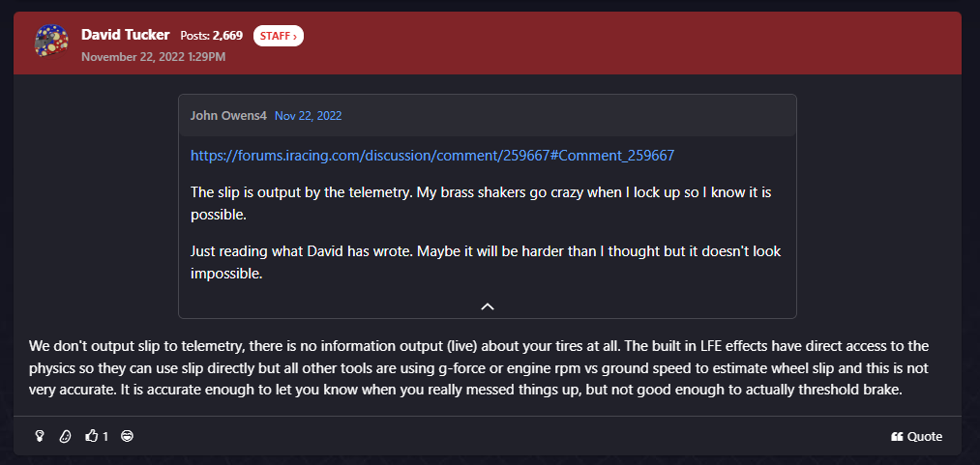Open the November 22, 2022 1:29PM permalink
Screen dimensions: 980x465
pyautogui.click(x=153, y=57)
